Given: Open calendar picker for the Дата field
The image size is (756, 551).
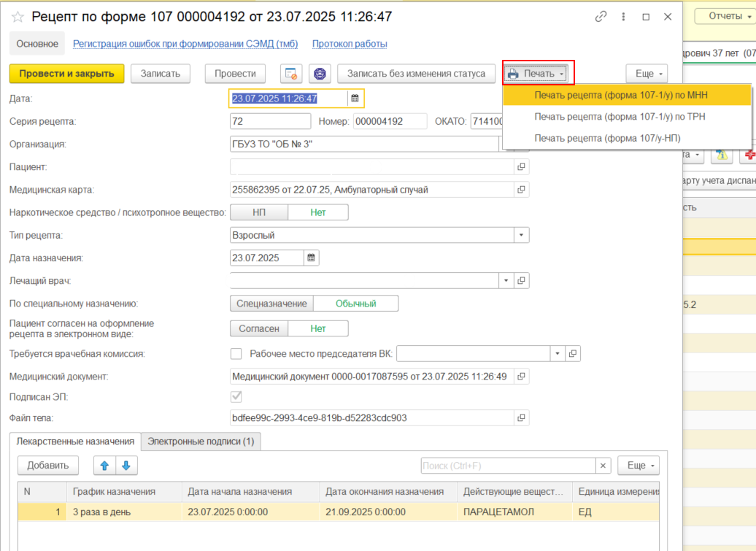Looking at the screenshot, I should click(355, 98).
